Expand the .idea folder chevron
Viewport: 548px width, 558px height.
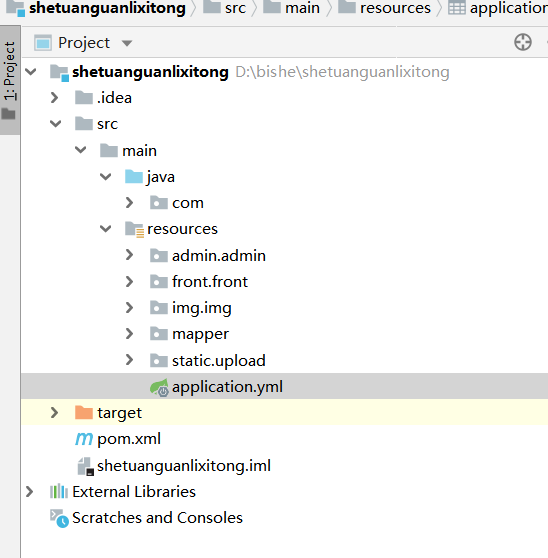54,98
